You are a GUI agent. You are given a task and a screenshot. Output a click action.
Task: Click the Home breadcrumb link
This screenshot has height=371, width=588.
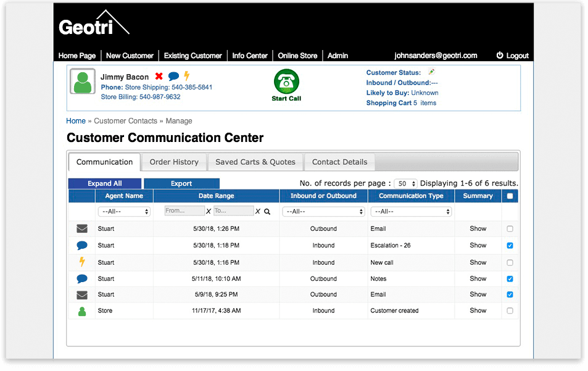[x=76, y=121]
